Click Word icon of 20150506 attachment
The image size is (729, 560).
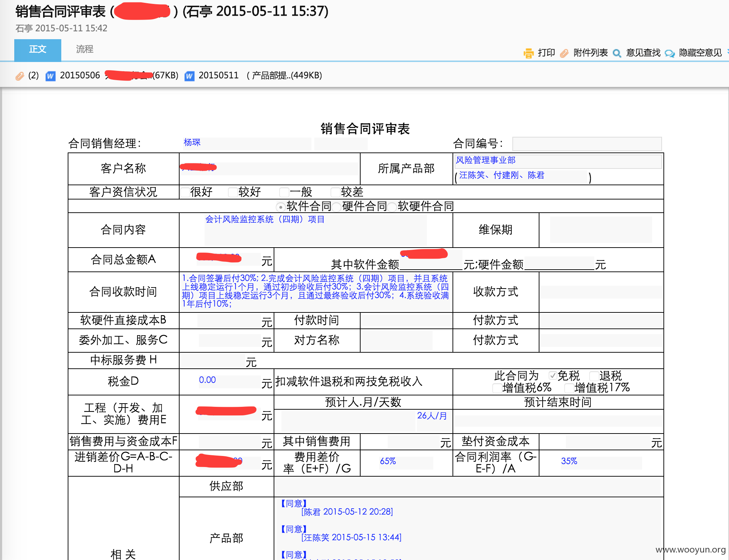(x=51, y=76)
